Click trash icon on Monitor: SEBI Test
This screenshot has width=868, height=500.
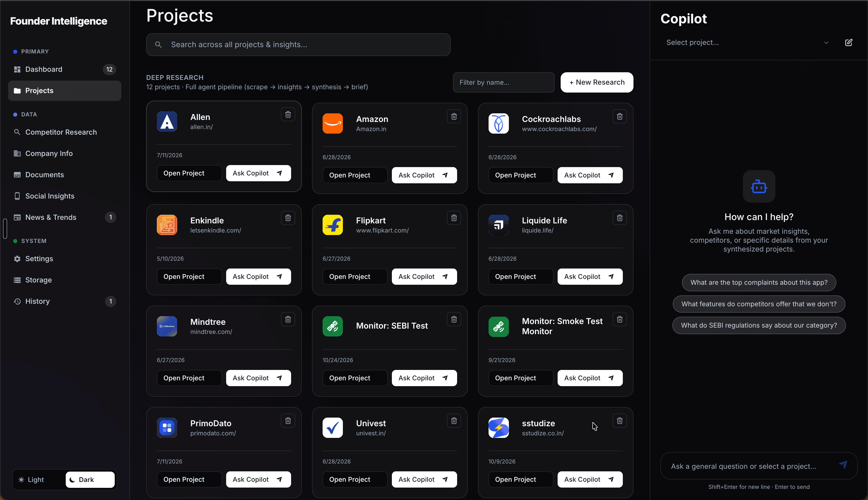pos(454,319)
